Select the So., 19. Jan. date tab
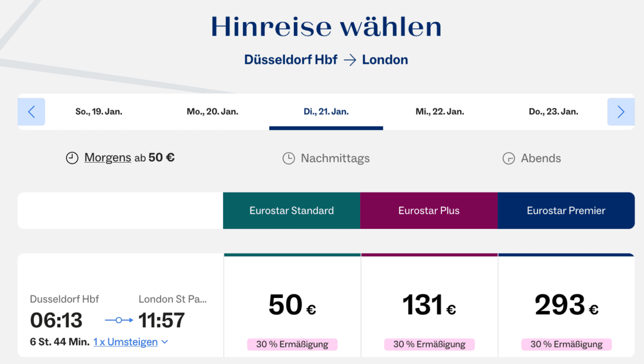Screen dimensions: 644x364 tap(99, 112)
